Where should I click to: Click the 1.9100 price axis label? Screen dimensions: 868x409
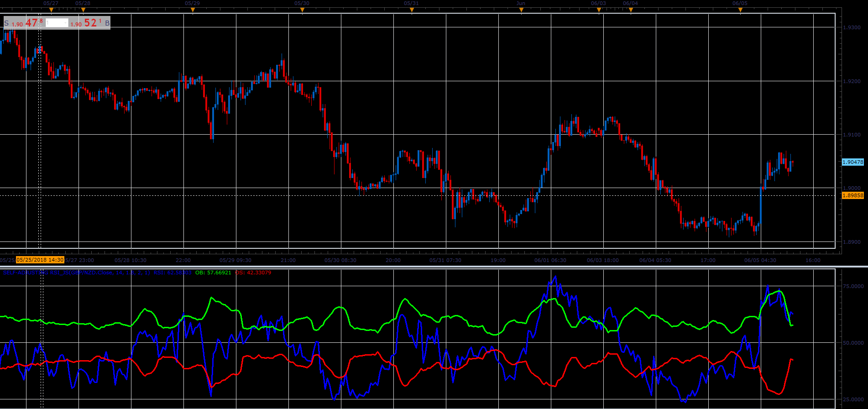coord(852,135)
